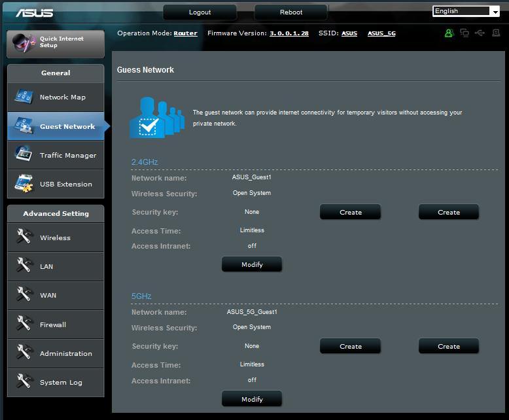The height and width of the screenshot is (420, 509).
Task: Click the 5GHz section heading
Action: point(141,296)
